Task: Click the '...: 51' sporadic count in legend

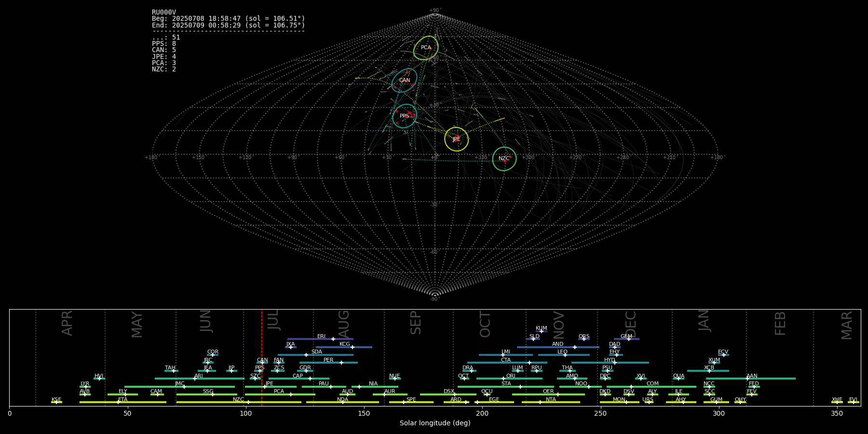Action: coord(166,37)
